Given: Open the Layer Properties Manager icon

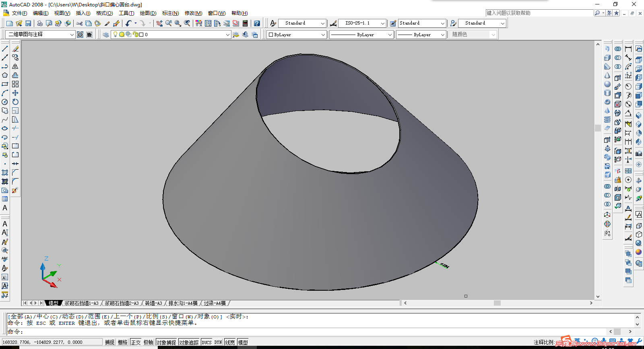Looking at the screenshot, I should click(x=106, y=35).
